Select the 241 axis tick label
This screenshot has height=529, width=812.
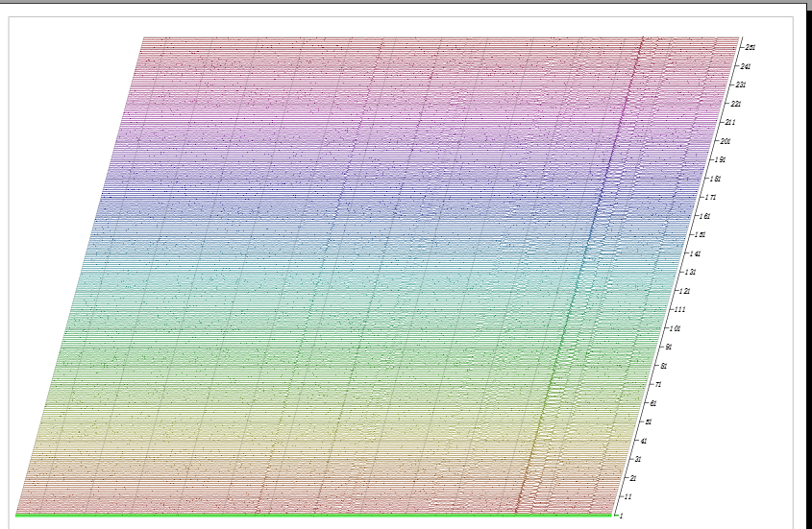tap(745, 66)
